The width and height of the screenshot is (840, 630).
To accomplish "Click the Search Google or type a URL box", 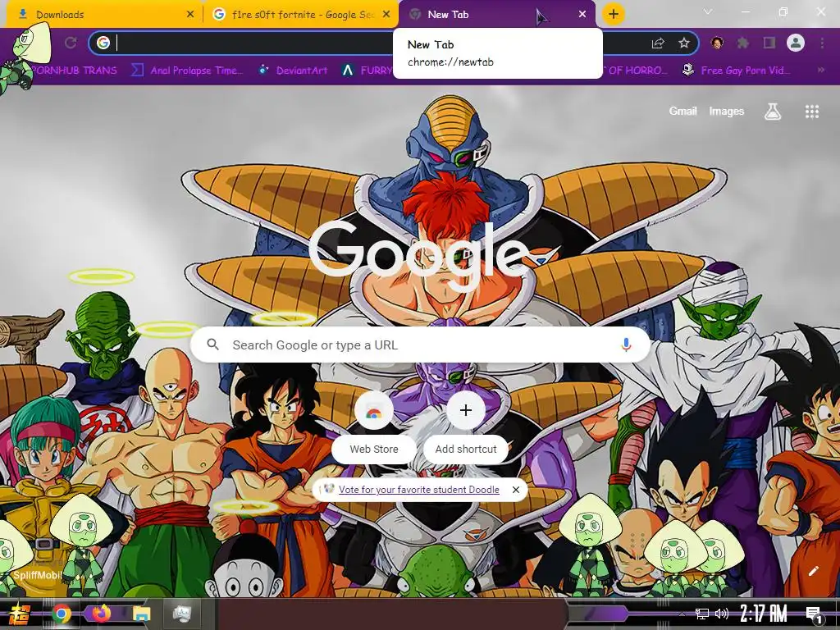I will click(x=421, y=345).
